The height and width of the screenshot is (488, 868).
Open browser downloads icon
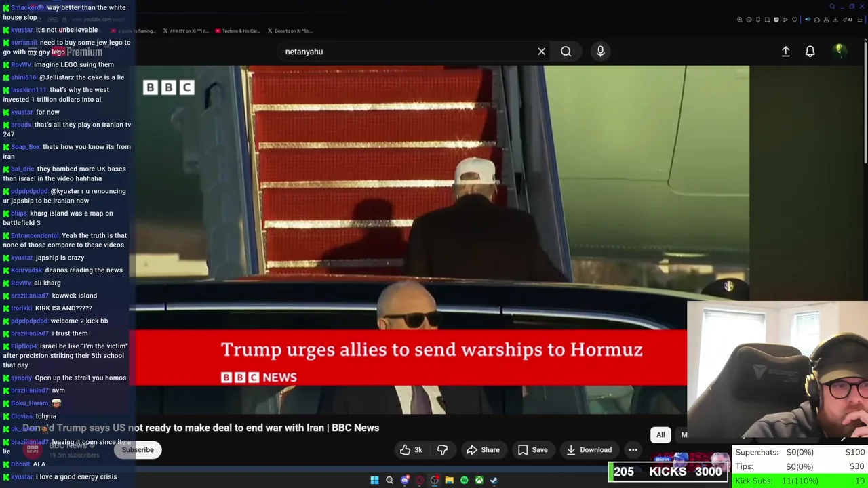click(x=835, y=20)
